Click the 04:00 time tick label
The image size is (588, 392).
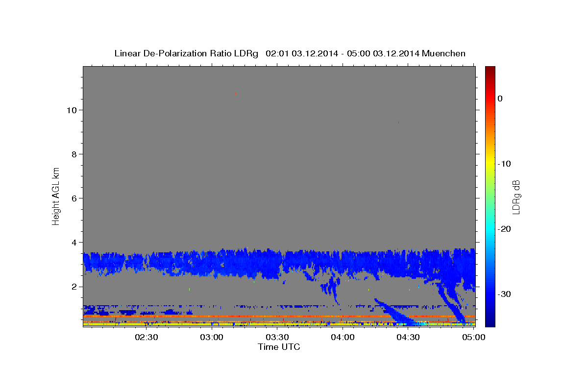coord(343,337)
